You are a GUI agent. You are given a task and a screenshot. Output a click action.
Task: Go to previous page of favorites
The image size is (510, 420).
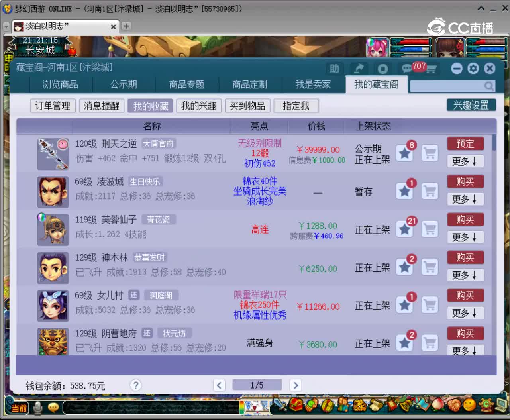pyautogui.click(x=219, y=385)
